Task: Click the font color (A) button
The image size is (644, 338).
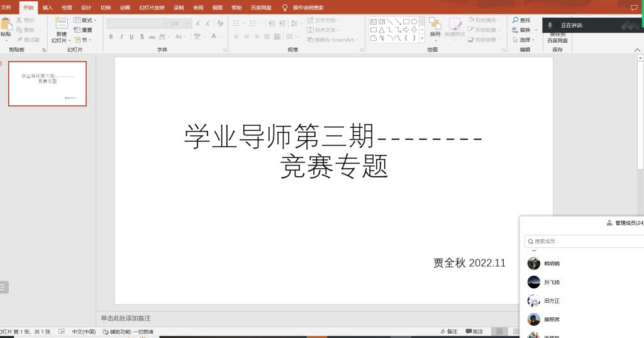Action: coord(214,37)
